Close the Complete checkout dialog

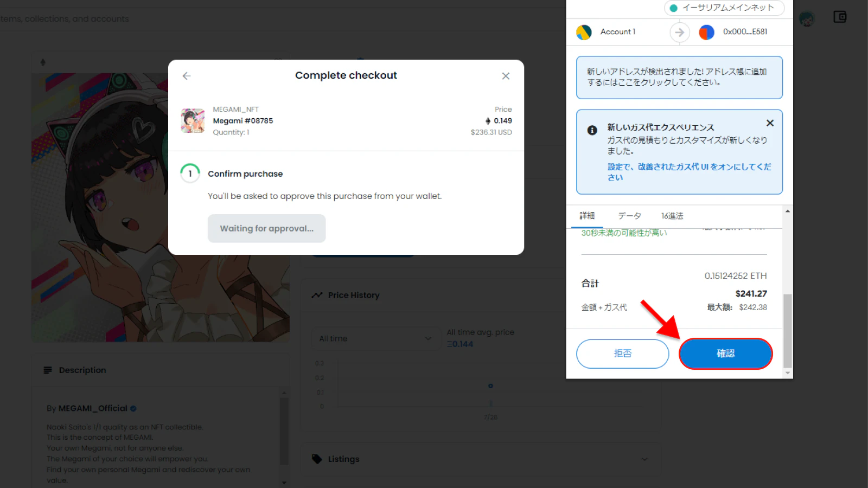click(x=506, y=76)
